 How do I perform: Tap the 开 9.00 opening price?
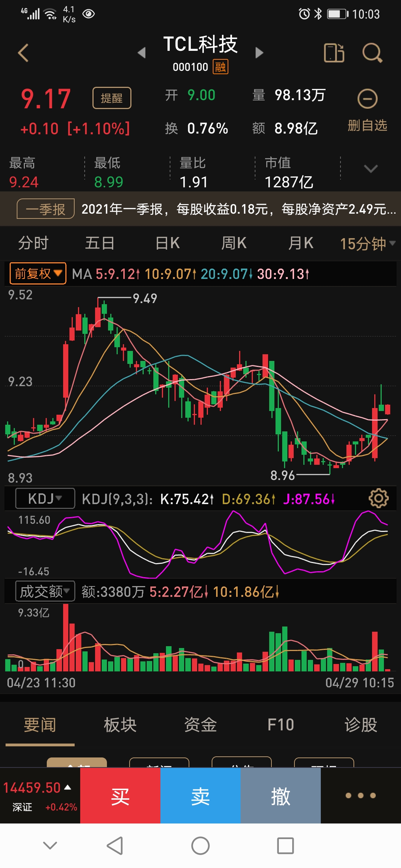point(190,95)
